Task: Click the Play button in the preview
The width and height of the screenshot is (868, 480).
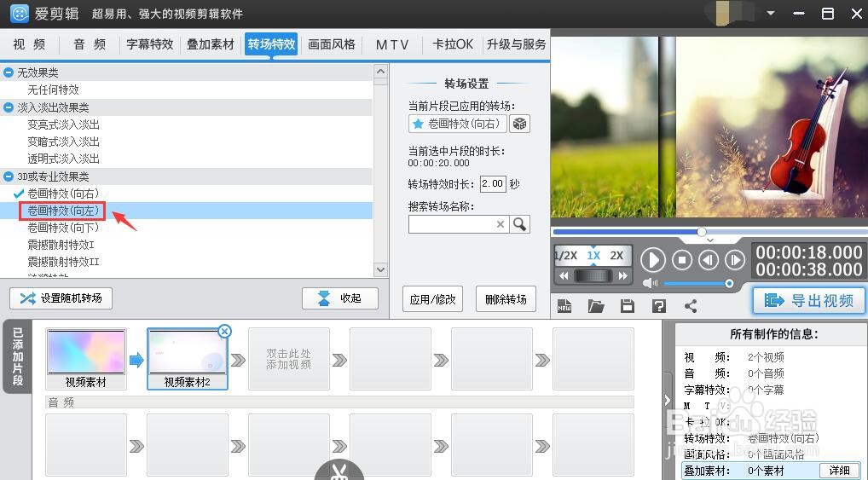Action: (653, 260)
